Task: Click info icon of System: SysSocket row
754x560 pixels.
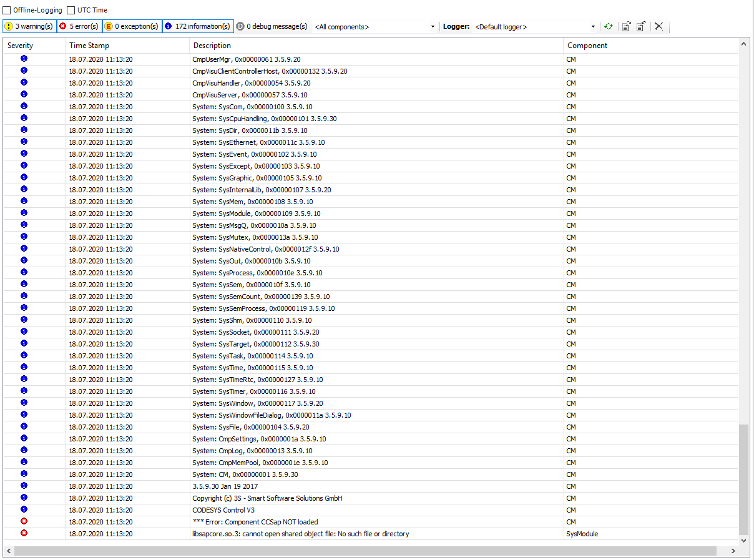Action: coord(24,332)
